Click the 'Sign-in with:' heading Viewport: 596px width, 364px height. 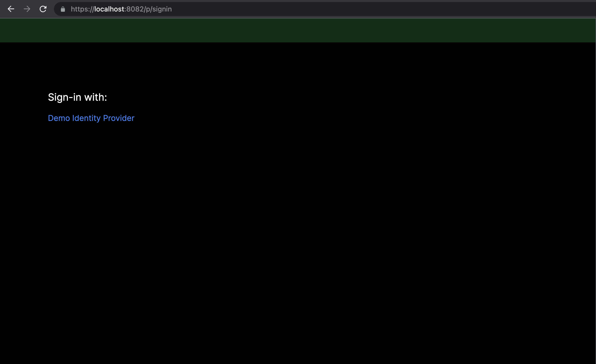click(77, 97)
